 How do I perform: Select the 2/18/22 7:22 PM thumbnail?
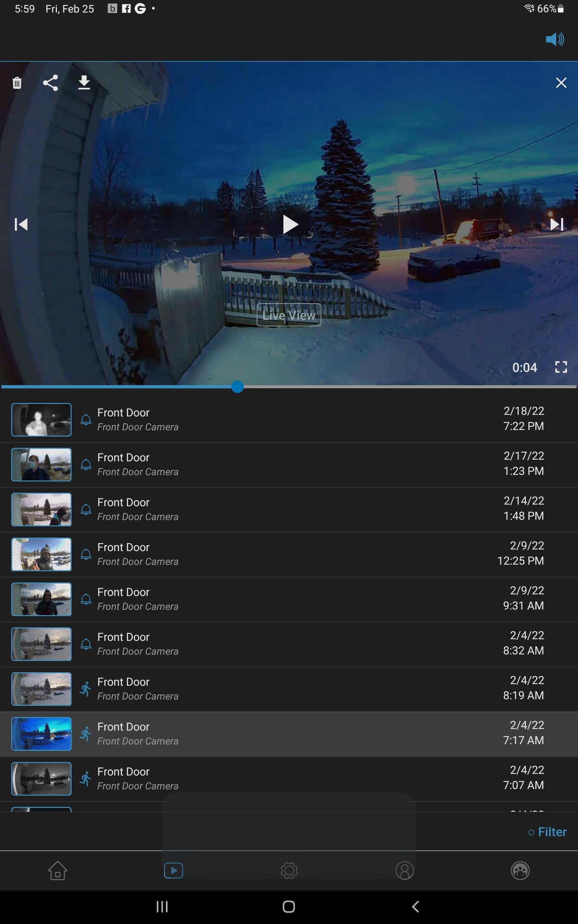click(41, 419)
